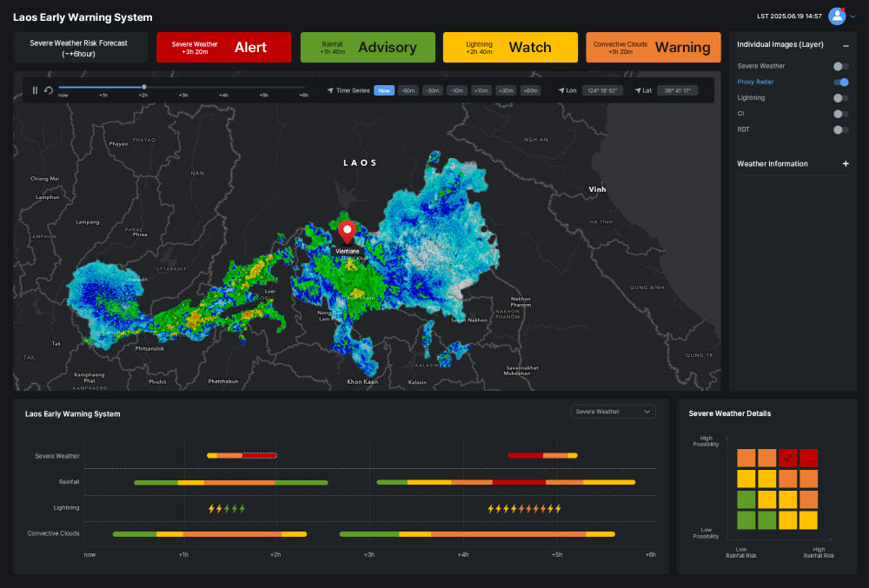Jump forward with the +60m button
This screenshot has height=588, width=869.
[x=530, y=90]
